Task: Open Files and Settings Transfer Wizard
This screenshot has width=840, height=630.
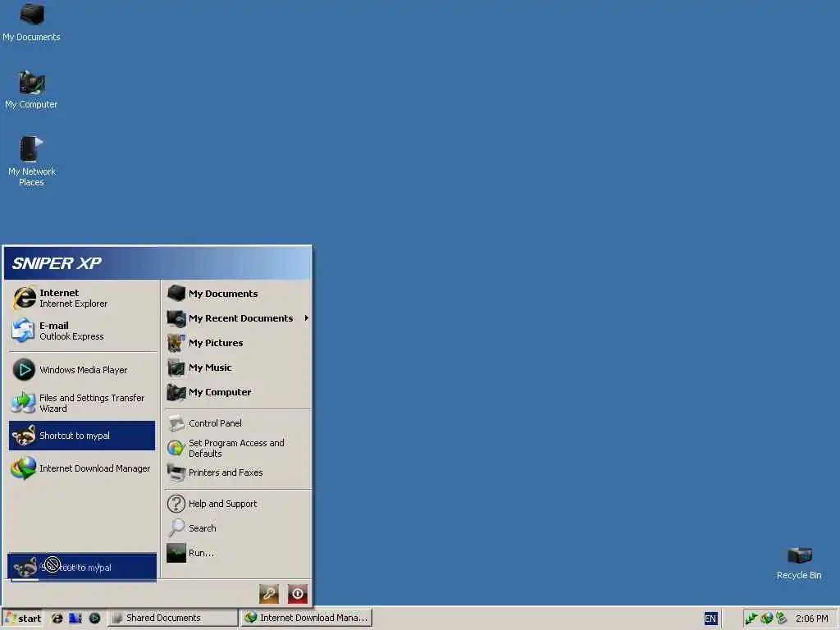Action: (x=83, y=403)
